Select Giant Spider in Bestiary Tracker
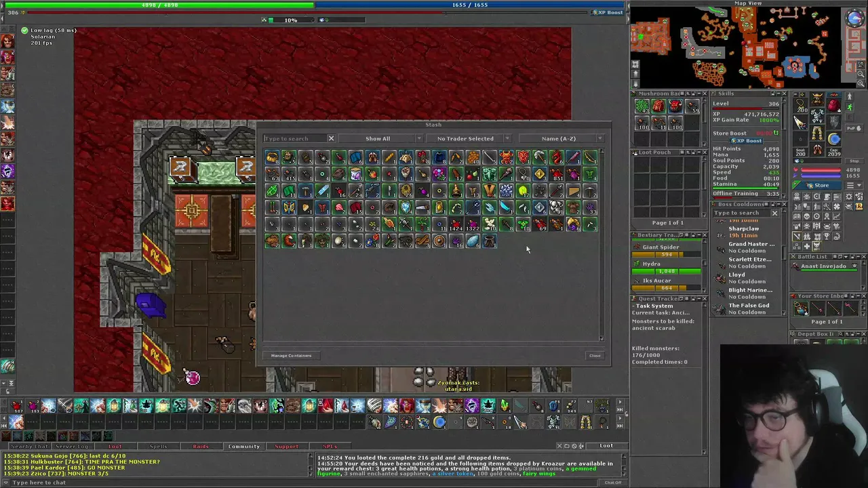 coord(667,251)
